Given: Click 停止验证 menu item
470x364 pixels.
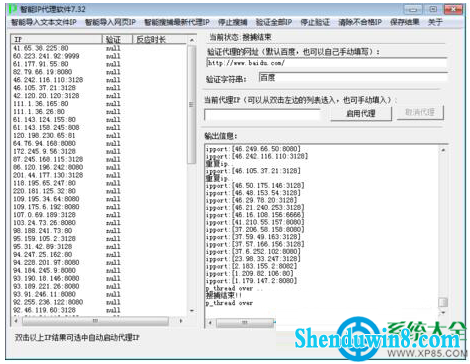Looking at the screenshot, I should (x=315, y=22).
